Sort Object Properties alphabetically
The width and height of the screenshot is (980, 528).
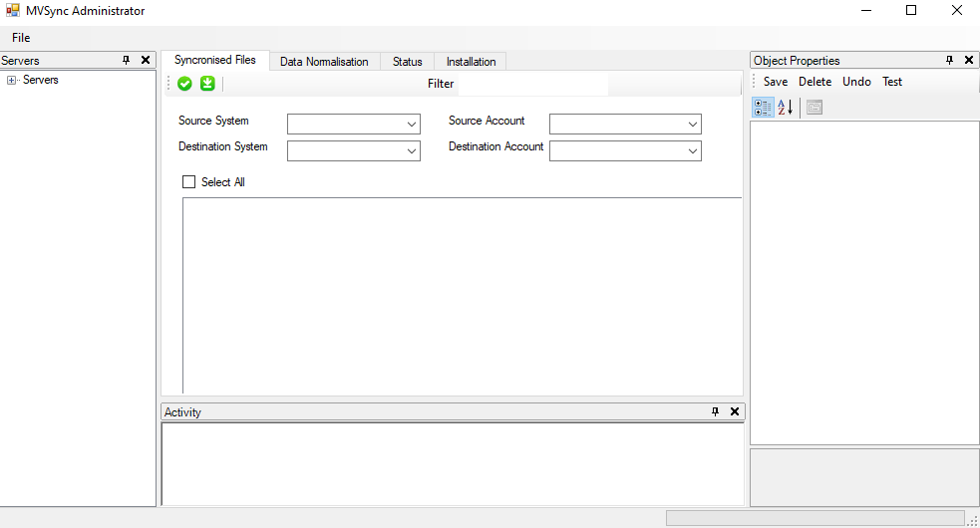click(x=786, y=108)
